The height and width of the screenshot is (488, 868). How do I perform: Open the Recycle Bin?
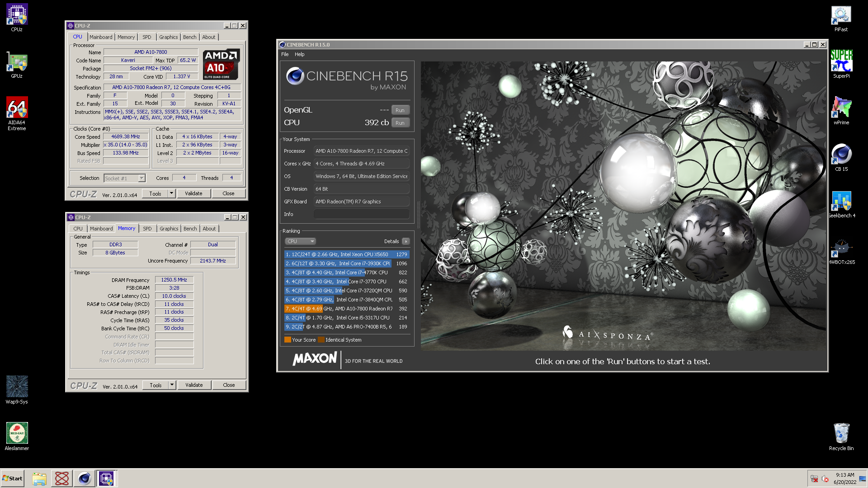coord(841,437)
